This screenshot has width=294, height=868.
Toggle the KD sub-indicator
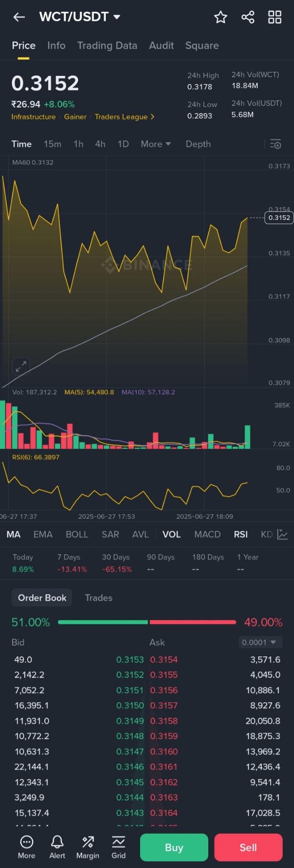pyautogui.click(x=267, y=534)
